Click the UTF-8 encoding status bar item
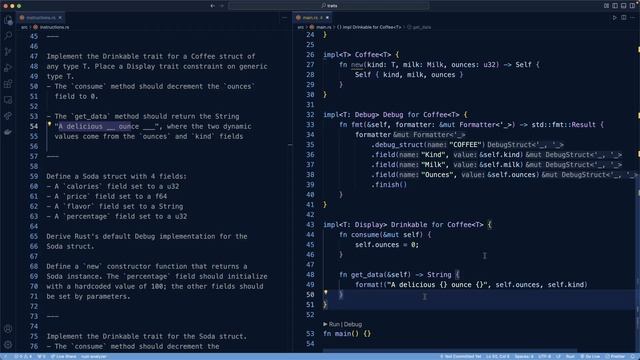640x360 pixels. [544, 356]
